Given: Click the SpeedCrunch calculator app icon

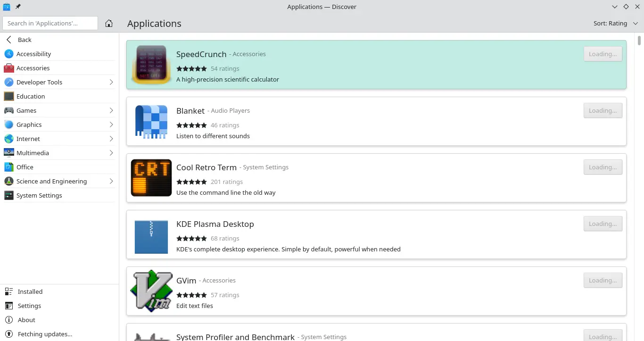Looking at the screenshot, I should [x=151, y=65].
